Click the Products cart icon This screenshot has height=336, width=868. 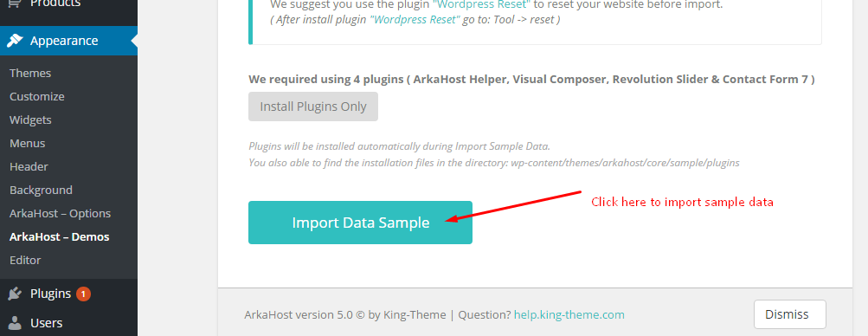point(14,3)
